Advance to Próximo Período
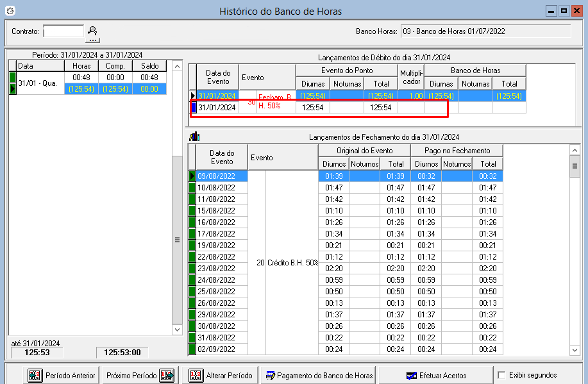The height and width of the screenshot is (384, 588). click(139, 375)
